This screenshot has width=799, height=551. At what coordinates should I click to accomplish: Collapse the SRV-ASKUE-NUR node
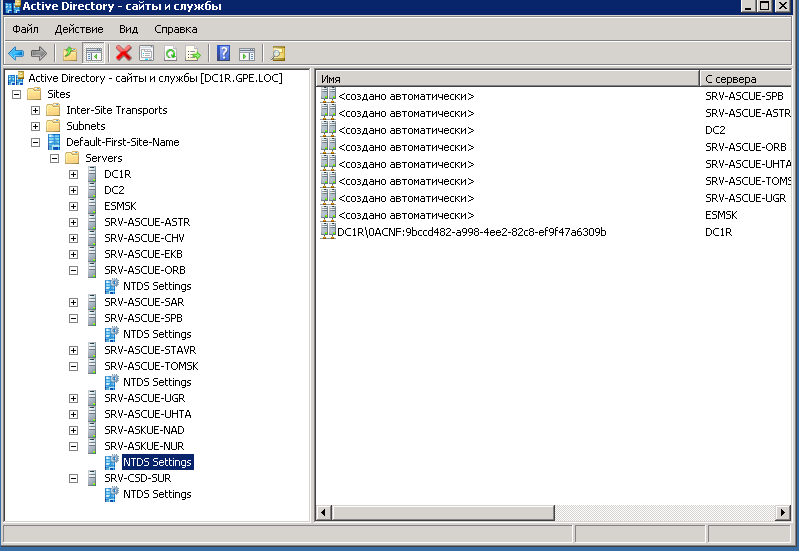73,446
